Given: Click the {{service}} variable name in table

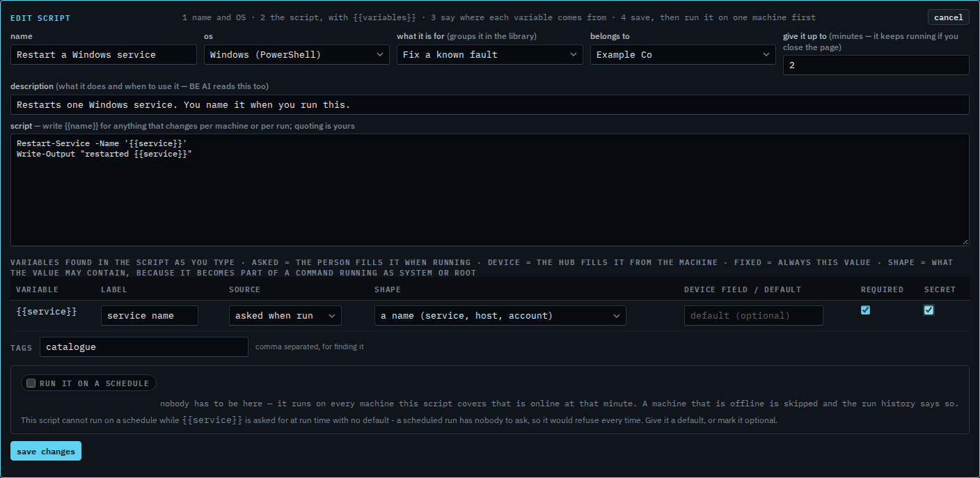Looking at the screenshot, I should click(47, 312).
